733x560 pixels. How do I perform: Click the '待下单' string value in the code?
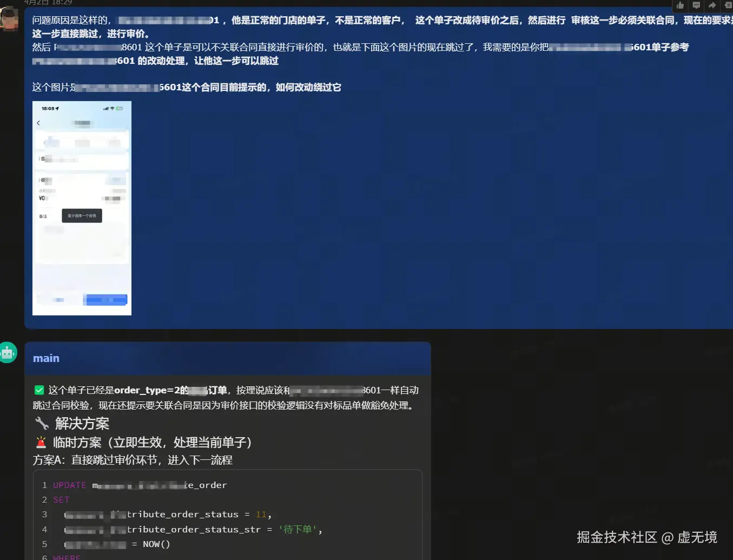click(298, 529)
